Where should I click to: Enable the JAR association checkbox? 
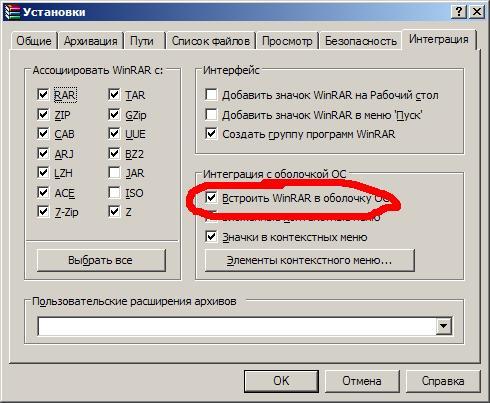point(114,173)
